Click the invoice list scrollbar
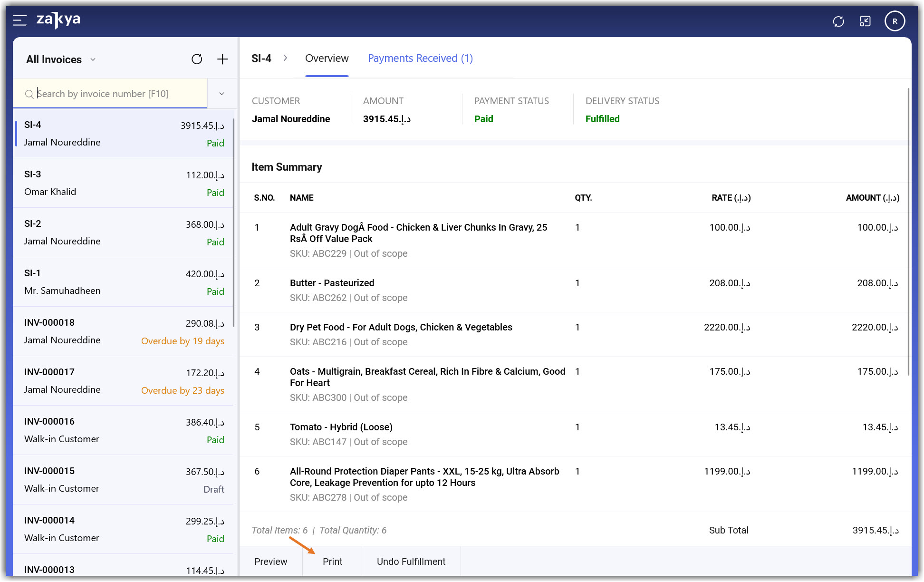Screen dimensions: 924x582 234,223
